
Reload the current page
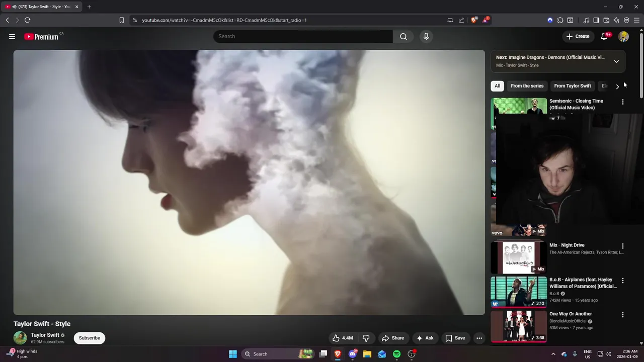pyautogui.click(x=27, y=20)
